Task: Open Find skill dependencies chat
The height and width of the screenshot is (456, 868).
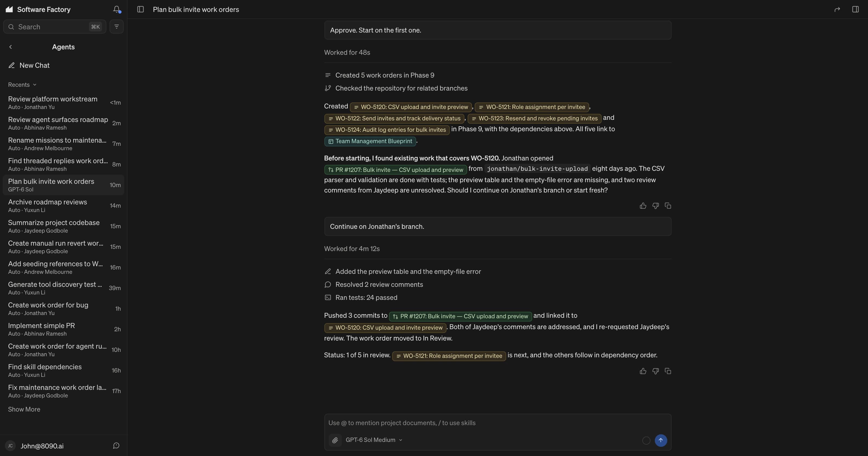Action: (x=63, y=370)
